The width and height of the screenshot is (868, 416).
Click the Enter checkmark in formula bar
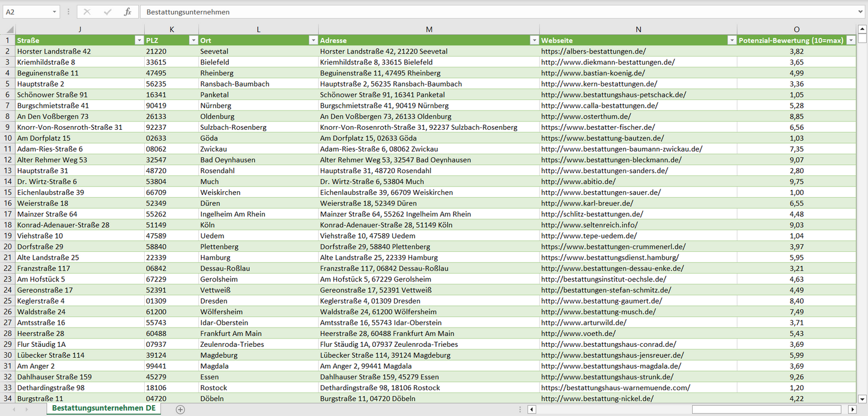click(108, 12)
